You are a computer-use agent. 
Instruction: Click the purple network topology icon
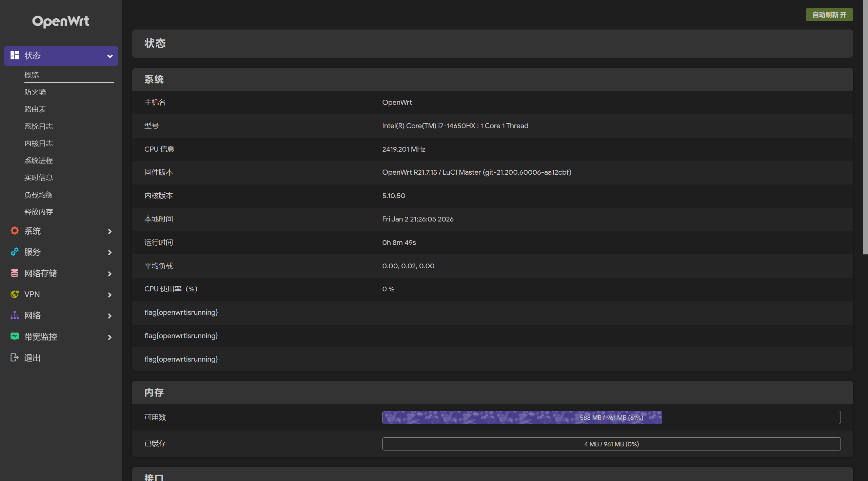point(15,315)
